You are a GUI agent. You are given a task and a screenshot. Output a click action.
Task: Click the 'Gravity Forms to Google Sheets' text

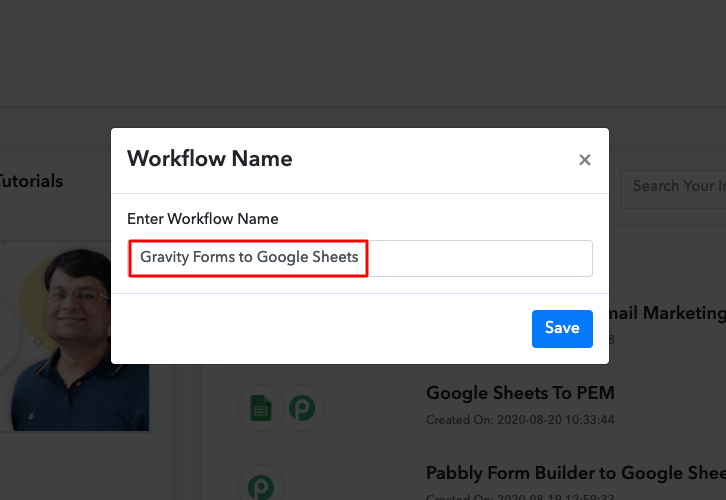249,257
